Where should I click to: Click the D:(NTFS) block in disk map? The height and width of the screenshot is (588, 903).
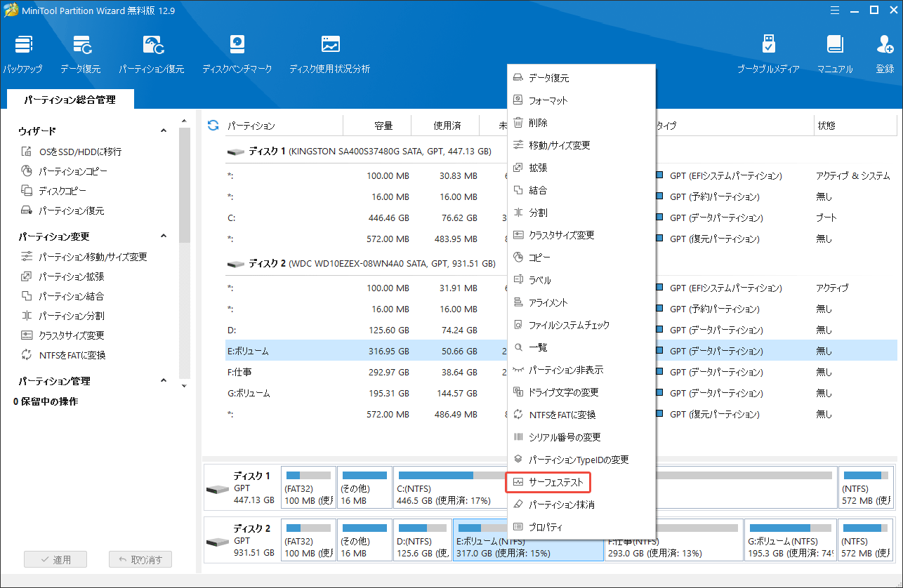421,540
